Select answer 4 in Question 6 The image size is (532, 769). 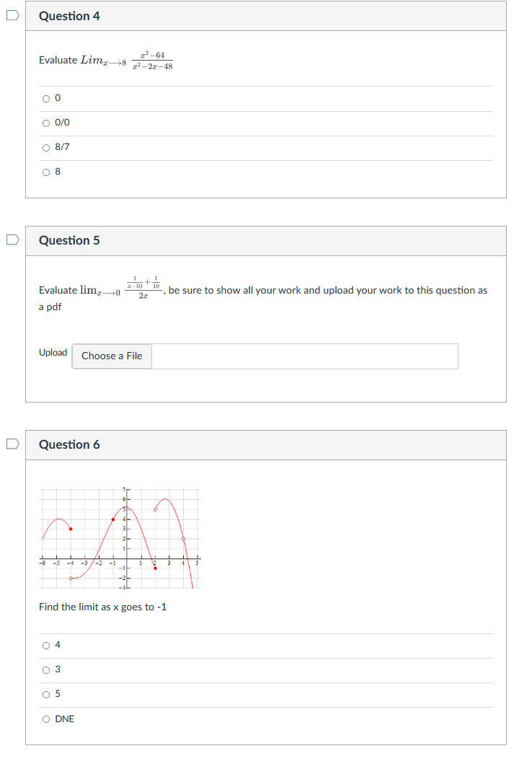(x=45, y=645)
